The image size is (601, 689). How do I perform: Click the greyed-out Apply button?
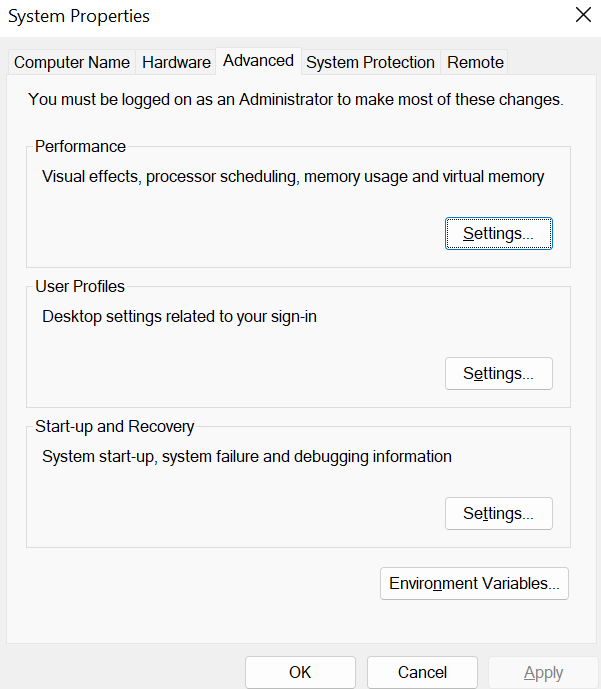point(543,672)
